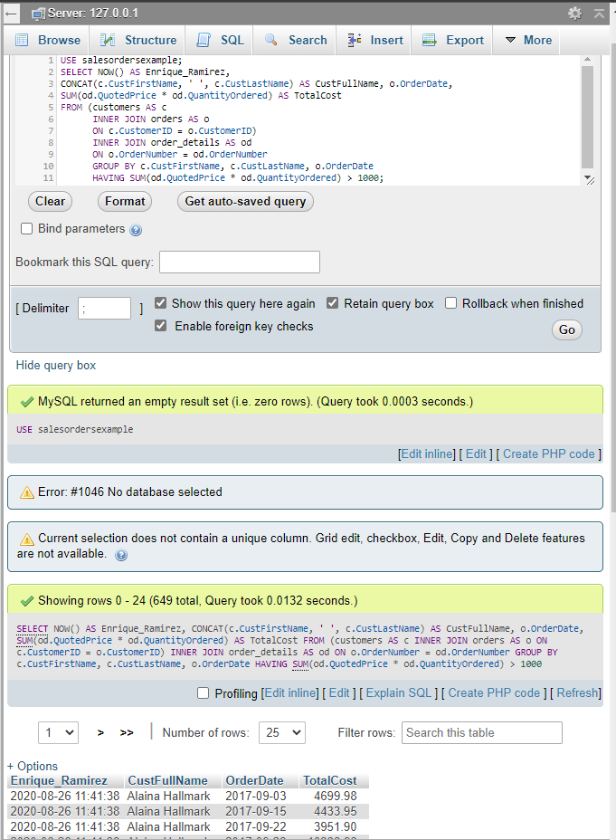Click Create PHP code for SELECT query
Viewport: 616px width, 840px height.
click(494, 693)
